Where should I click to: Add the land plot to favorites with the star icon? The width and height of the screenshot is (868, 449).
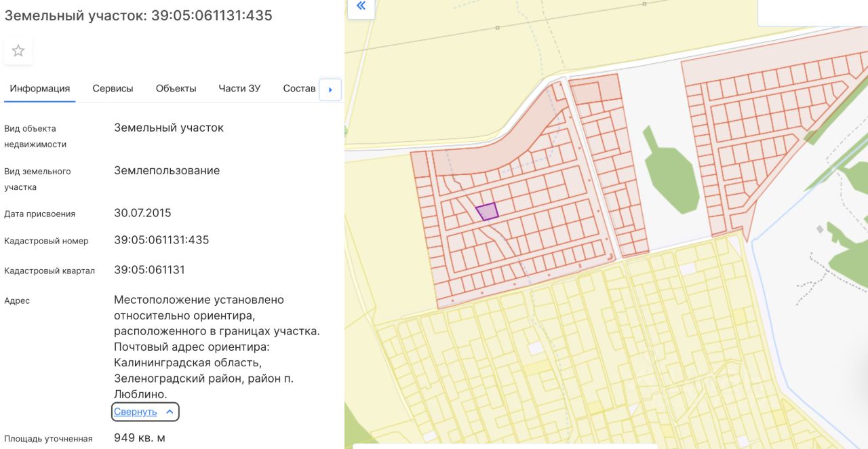[x=18, y=51]
